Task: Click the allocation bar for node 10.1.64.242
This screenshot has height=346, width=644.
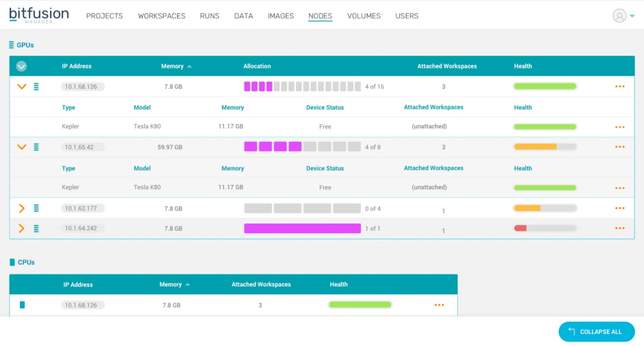Action: coord(302,228)
